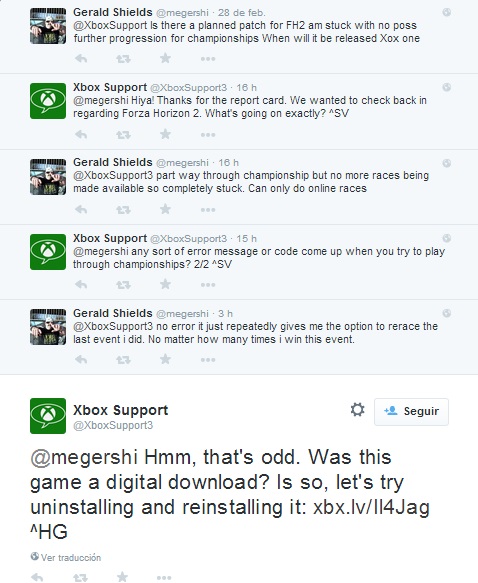Open the @XboxSupport3 handle in the 16 h tweet
This screenshot has height=583, width=478.
coord(188,88)
